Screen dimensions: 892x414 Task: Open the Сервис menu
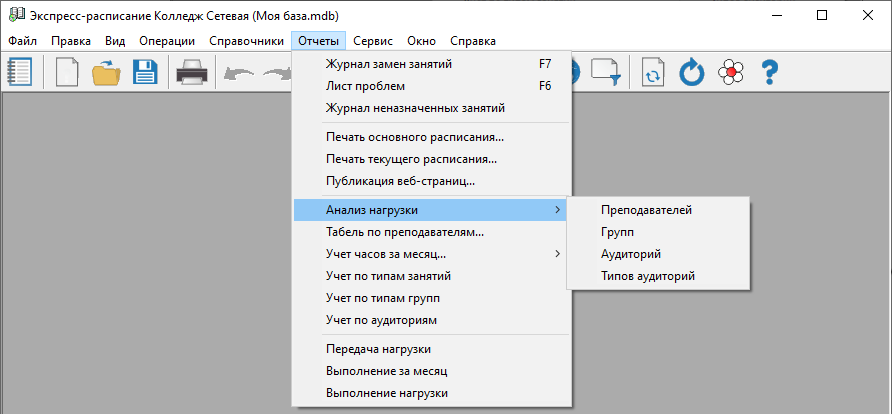pyautogui.click(x=372, y=41)
